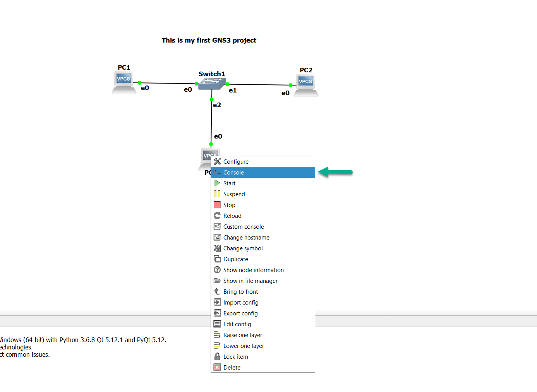
Task: Click the Lower one layer icon
Action: click(217, 346)
